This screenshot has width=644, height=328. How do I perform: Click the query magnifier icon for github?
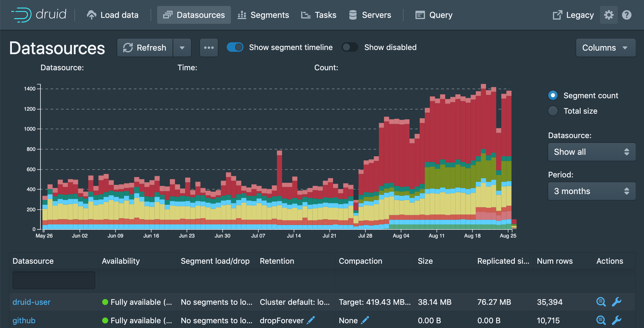coord(601,320)
